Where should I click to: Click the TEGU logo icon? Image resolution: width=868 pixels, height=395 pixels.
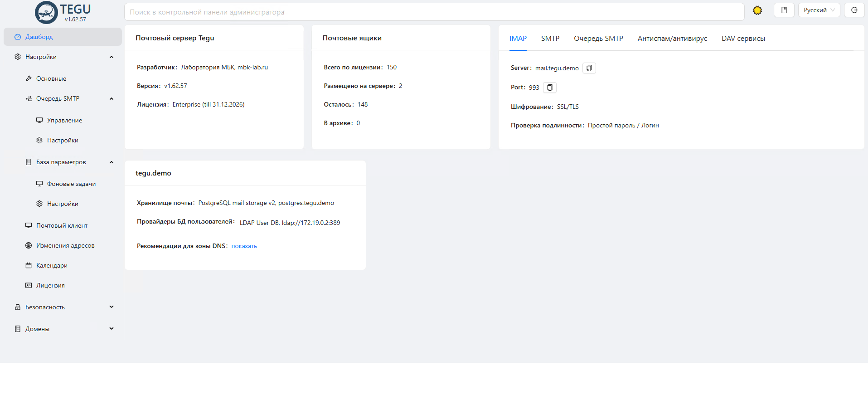46,12
